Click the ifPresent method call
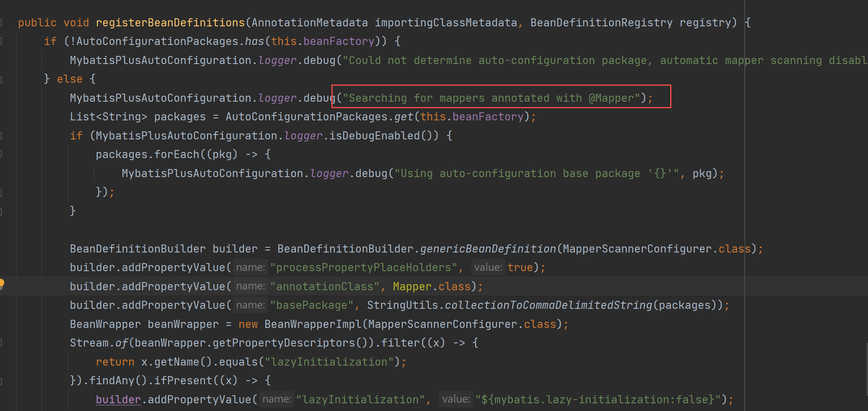The height and width of the screenshot is (411, 868). click(x=183, y=381)
